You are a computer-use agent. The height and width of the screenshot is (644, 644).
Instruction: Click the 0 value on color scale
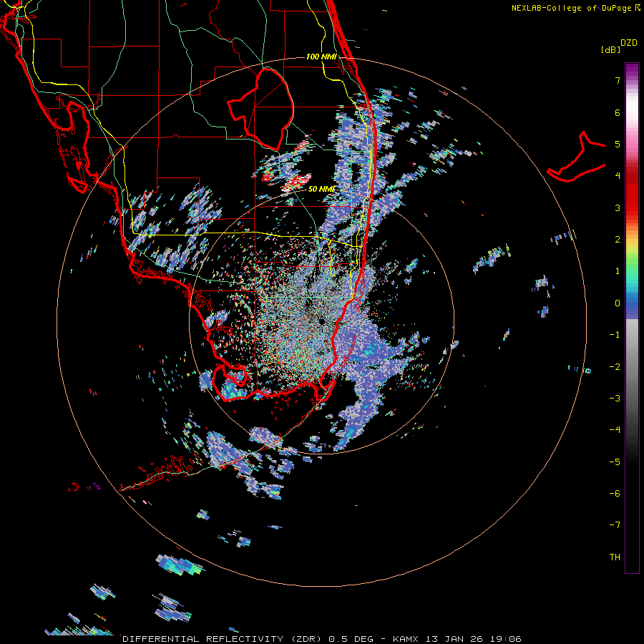[617, 303]
